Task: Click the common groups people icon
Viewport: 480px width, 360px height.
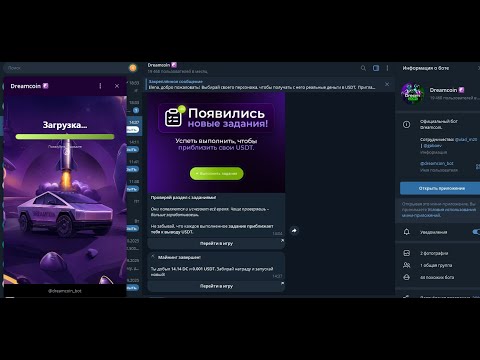Action: click(407, 265)
